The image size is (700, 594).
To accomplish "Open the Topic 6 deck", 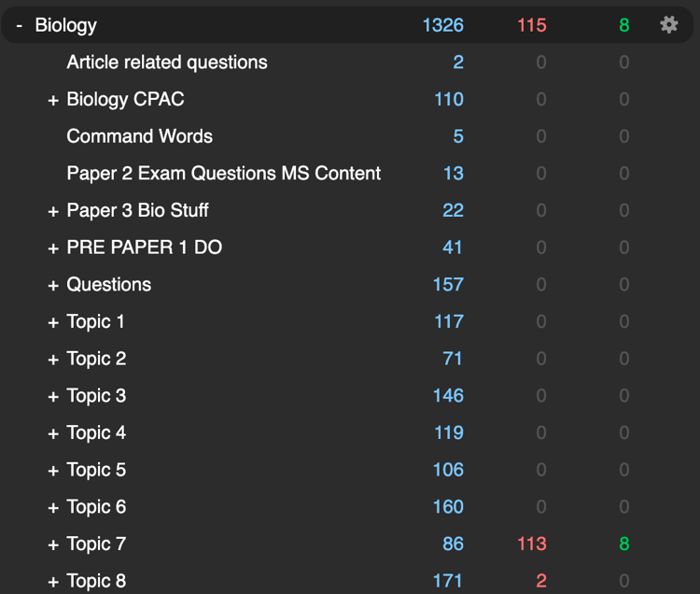I will pos(96,507).
